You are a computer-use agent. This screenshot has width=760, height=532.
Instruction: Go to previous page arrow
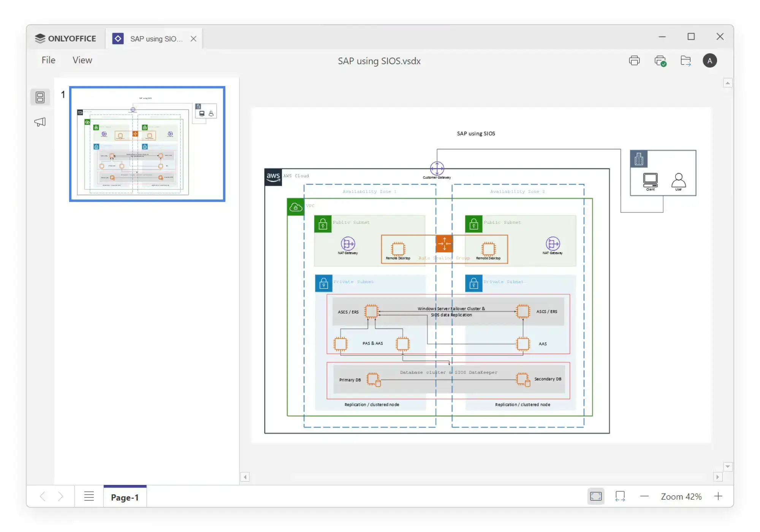[x=43, y=496]
